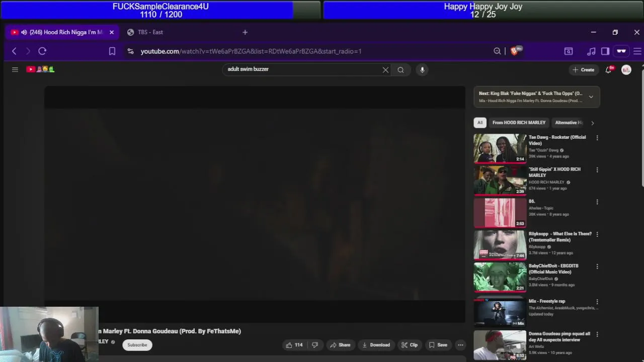Open a new tab with plus button

tap(245, 32)
